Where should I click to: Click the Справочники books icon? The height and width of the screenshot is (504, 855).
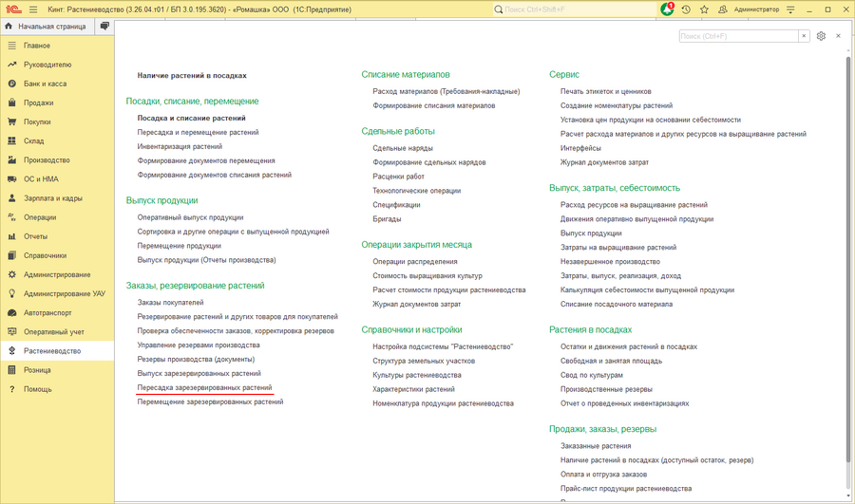pyautogui.click(x=12, y=255)
